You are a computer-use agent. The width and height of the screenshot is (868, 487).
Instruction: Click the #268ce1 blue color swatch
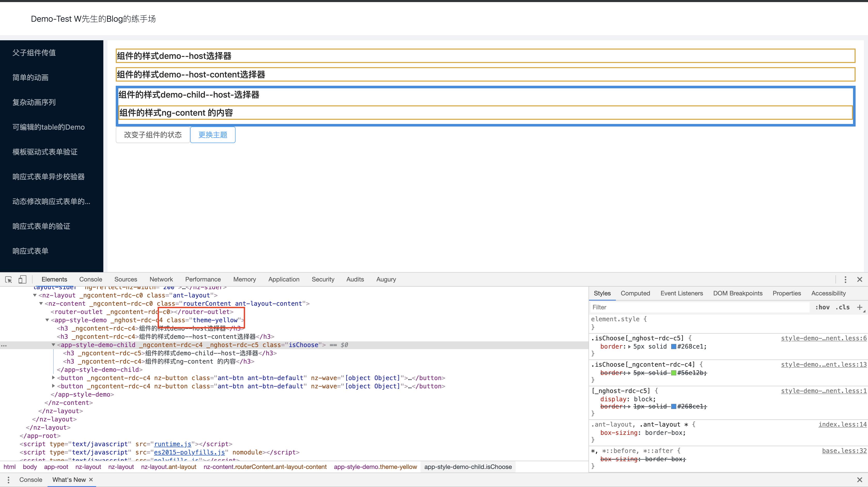[x=673, y=347]
